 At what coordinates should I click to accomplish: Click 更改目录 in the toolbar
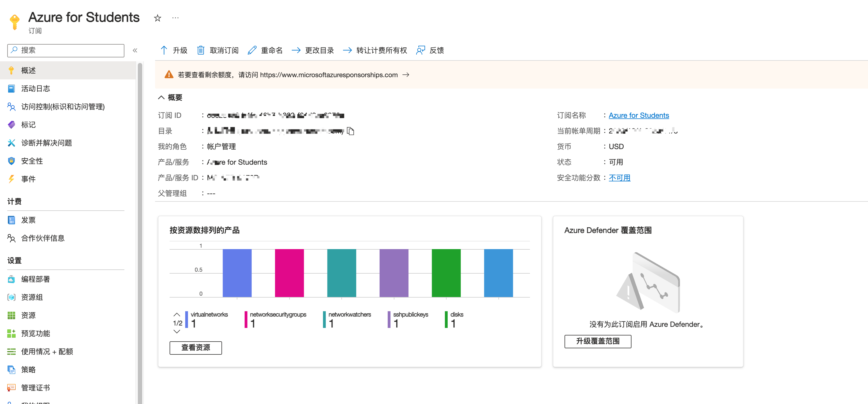coord(313,50)
